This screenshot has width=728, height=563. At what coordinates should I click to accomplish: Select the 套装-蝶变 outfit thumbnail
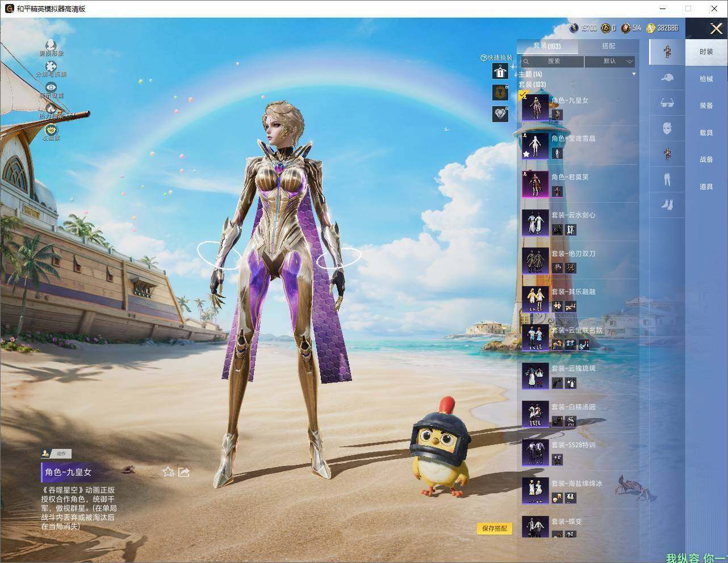pos(535,526)
